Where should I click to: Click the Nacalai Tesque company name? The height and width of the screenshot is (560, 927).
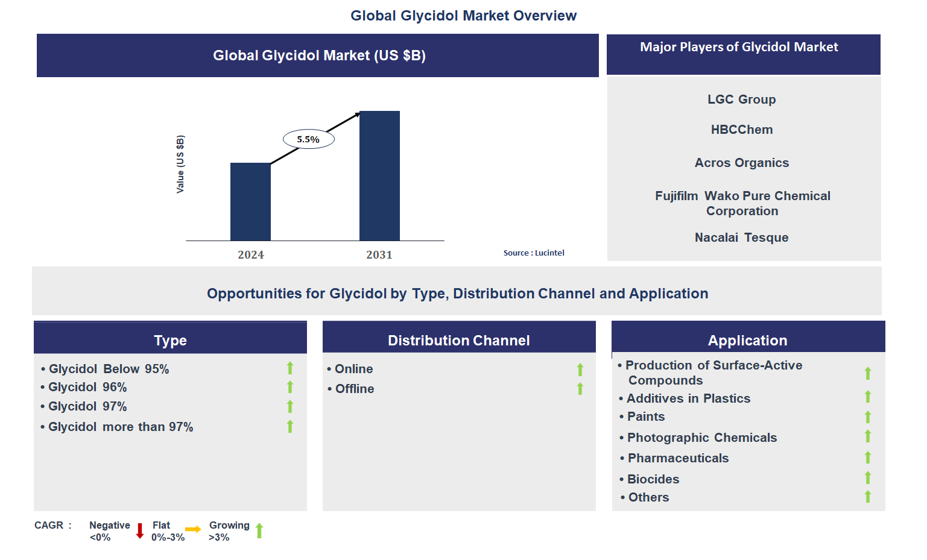(x=741, y=238)
